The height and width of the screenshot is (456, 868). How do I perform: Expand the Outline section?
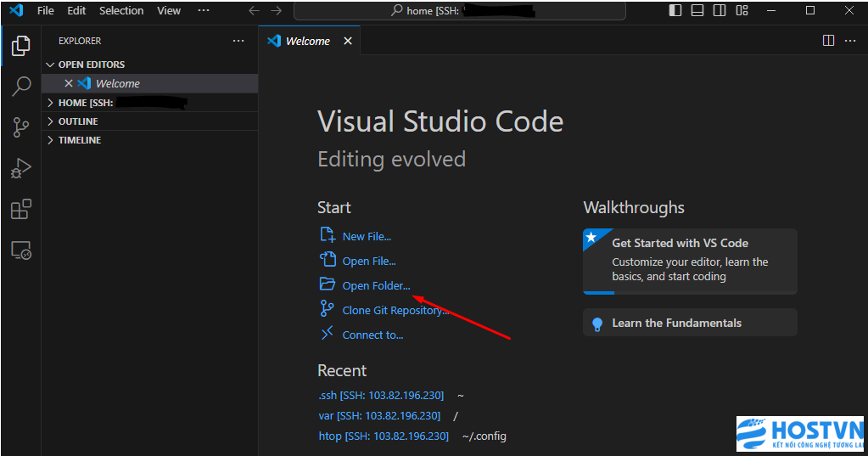point(149,121)
